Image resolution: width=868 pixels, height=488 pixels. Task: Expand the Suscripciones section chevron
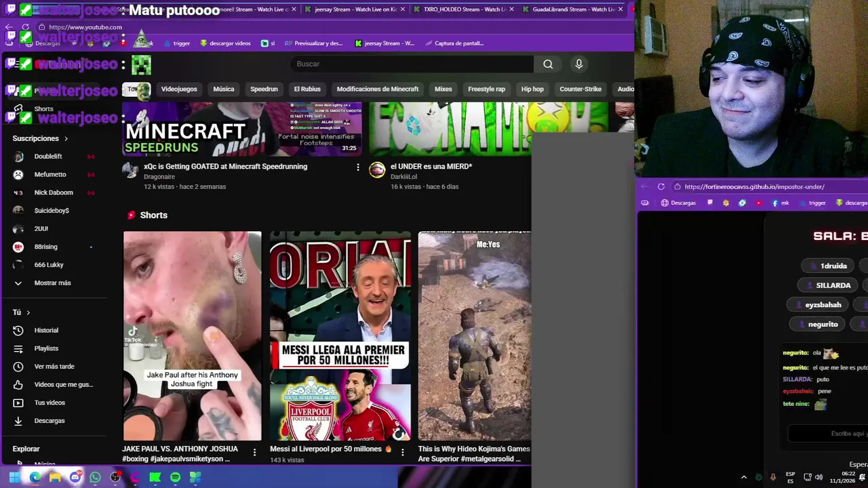pyautogui.click(x=66, y=138)
